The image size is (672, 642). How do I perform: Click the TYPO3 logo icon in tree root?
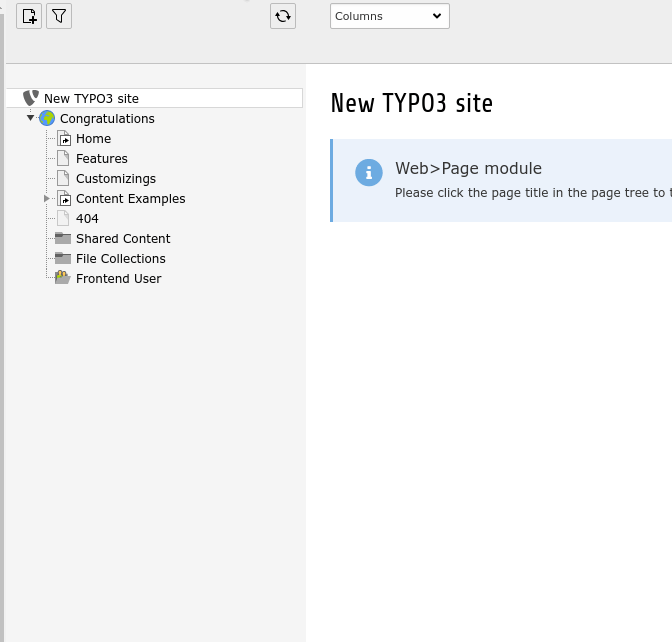[x=31, y=98]
